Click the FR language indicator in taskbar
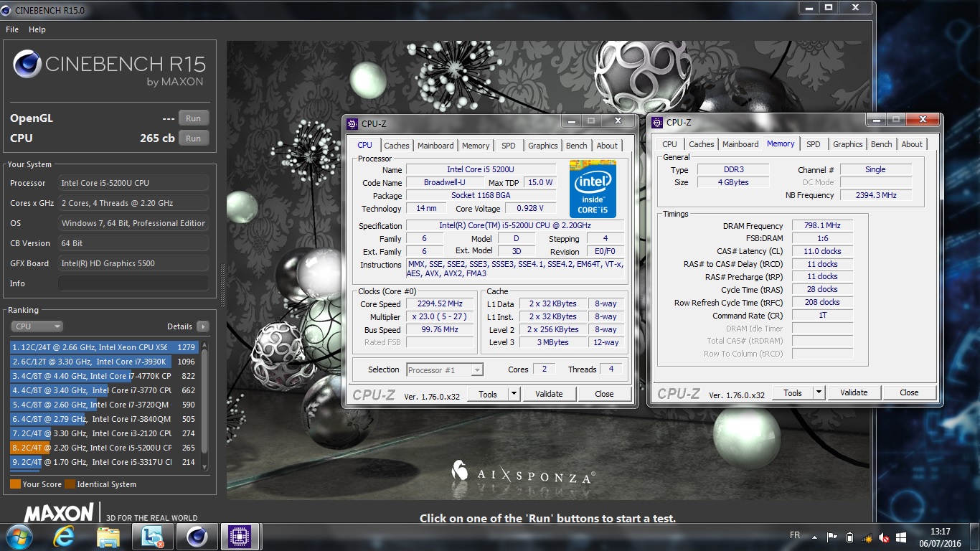Screen dimensions: 980x551 (x=795, y=536)
